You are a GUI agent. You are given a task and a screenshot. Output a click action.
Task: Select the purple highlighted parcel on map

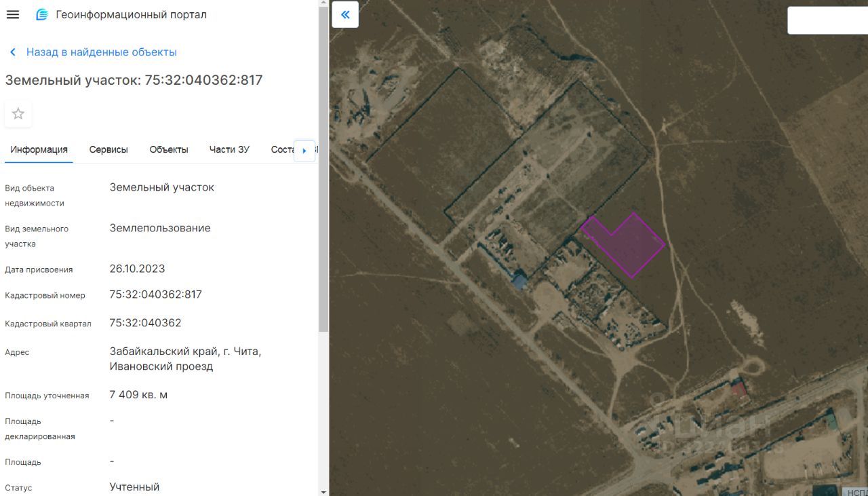(627, 246)
